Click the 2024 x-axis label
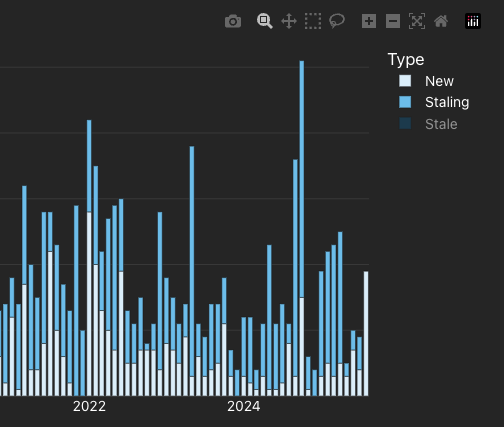The image size is (504, 427). (x=244, y=406)
